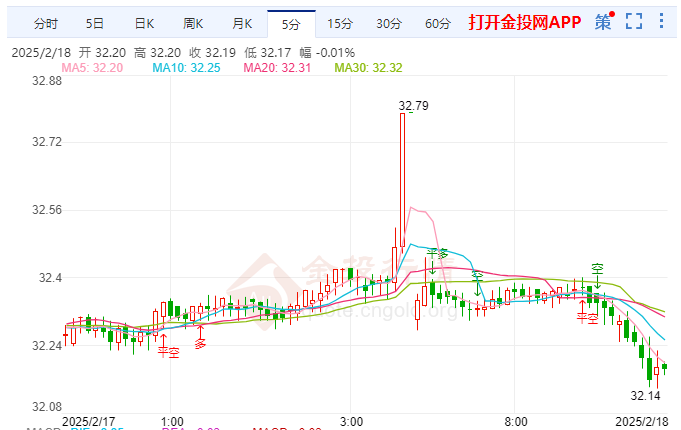Click the MA30: 32.32 indicator label
This screenshot has width=681, height=430.
click(368, 68)
